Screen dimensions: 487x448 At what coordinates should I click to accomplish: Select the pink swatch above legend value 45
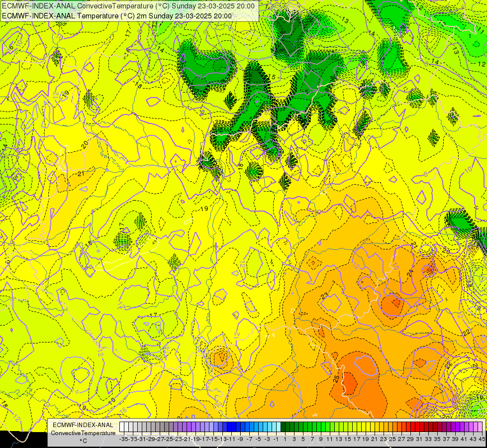(480, 427)
